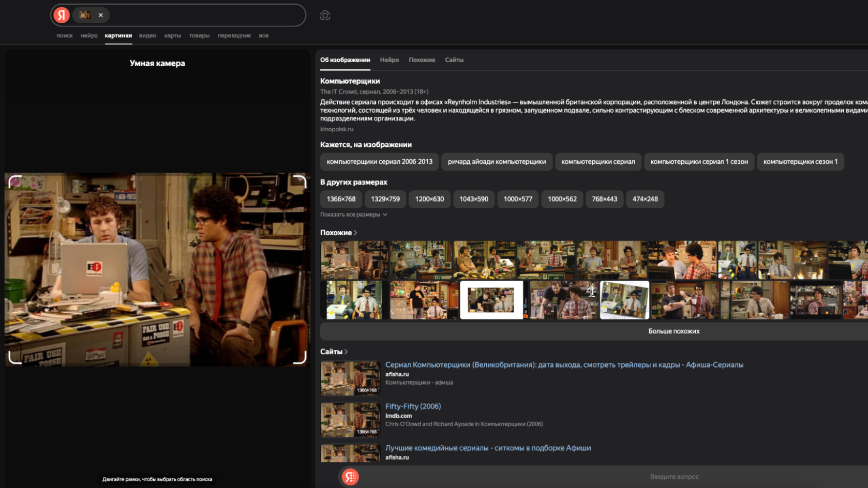Click the top-left crop corner handle
This screenshot has height=488, width=868.
(15, 182)
